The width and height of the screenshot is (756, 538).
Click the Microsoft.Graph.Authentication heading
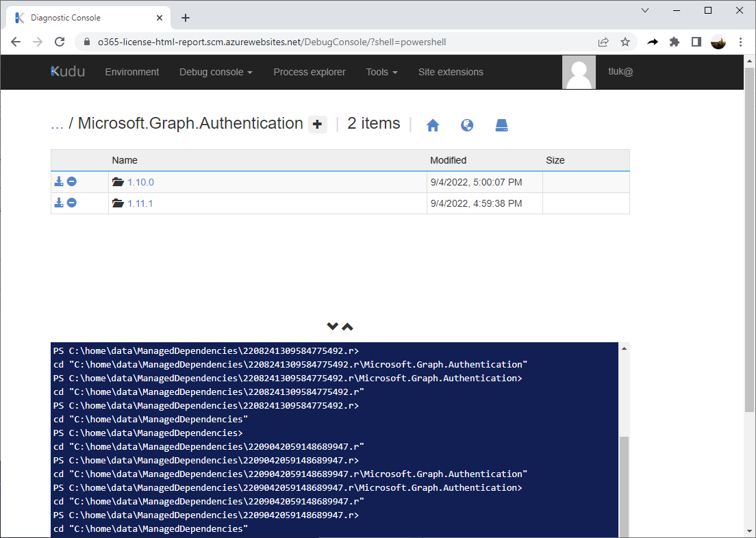point(190,123)
